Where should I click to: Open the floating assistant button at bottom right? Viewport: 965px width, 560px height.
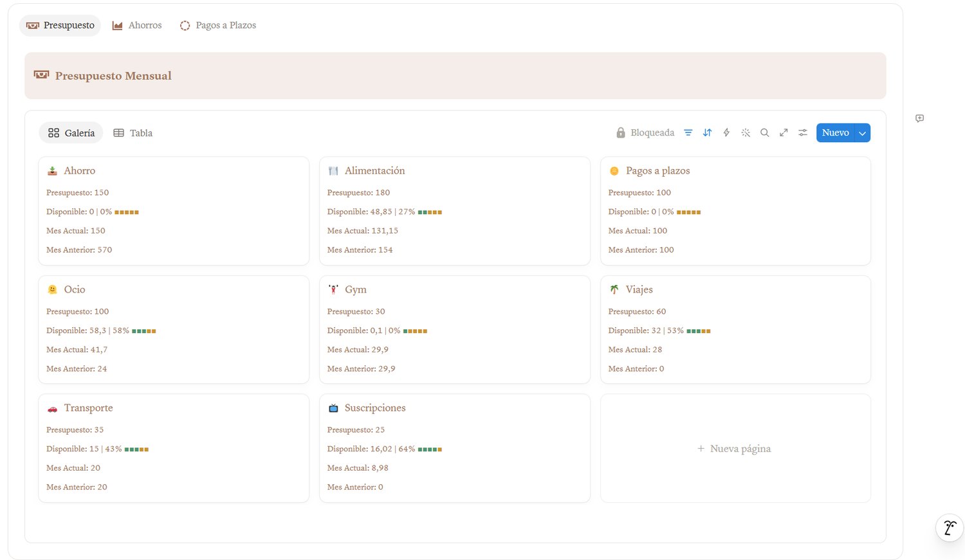950,528
